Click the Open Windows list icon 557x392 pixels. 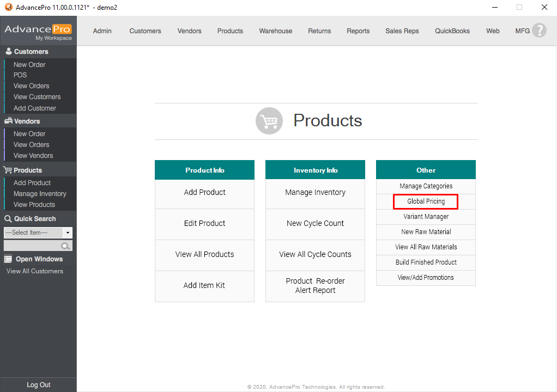tap(8, 259)
